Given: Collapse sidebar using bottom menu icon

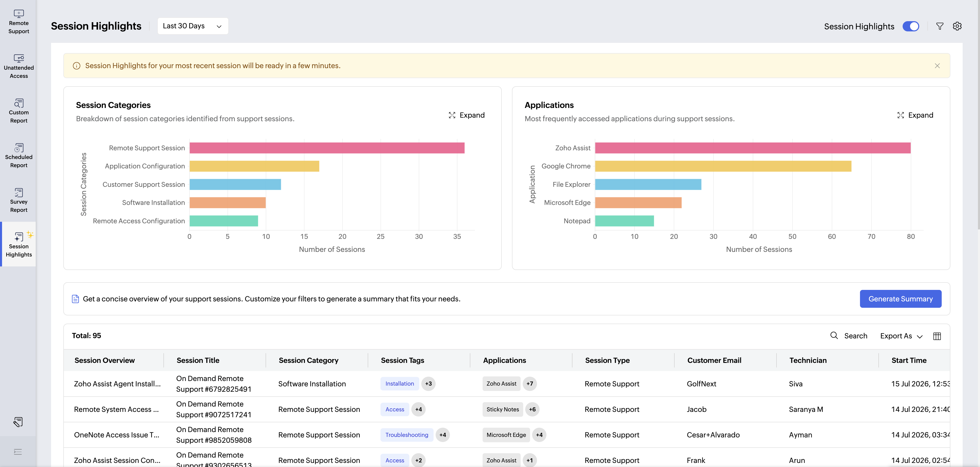Looking at the screenshot, I should click(18, 452).
